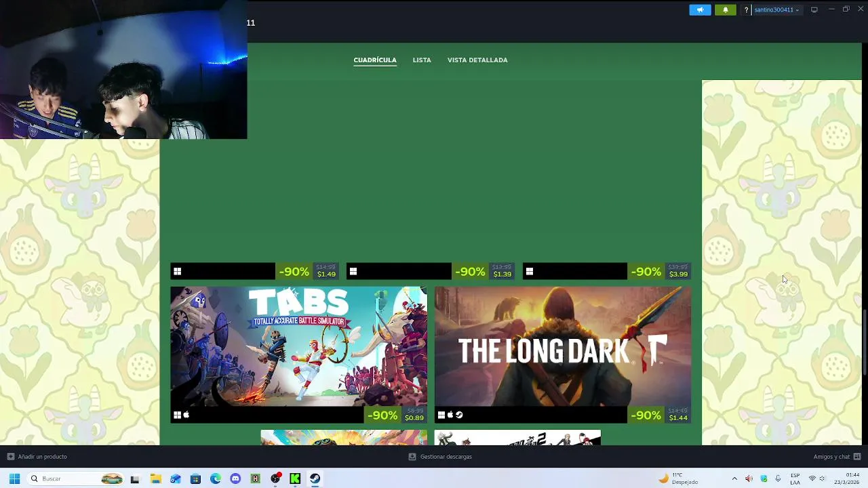
Task: Open Task View on the taskbar
Action: pyautogui.click(x=135, y=479)
